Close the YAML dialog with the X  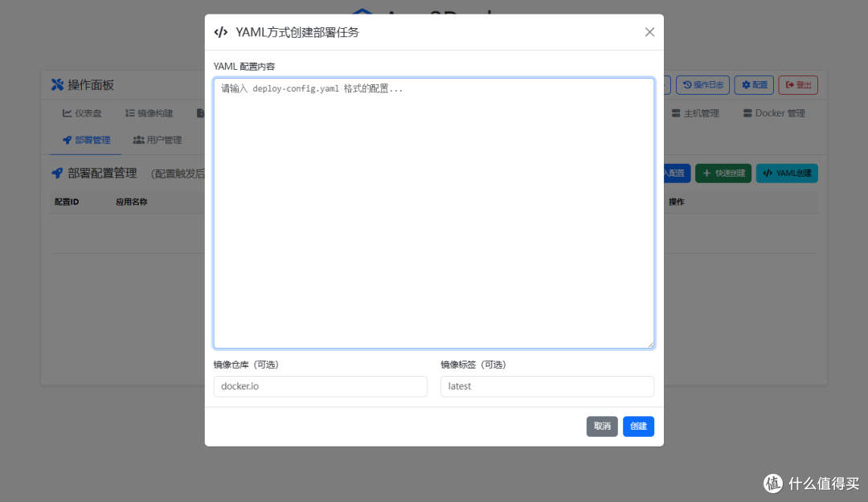pyautogui.click(x=649, y=32)
